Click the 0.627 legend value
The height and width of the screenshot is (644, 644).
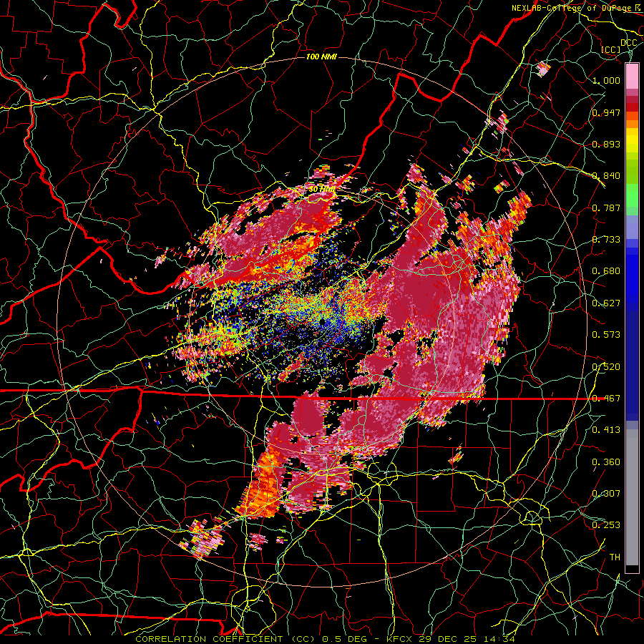tap(606, 303)
